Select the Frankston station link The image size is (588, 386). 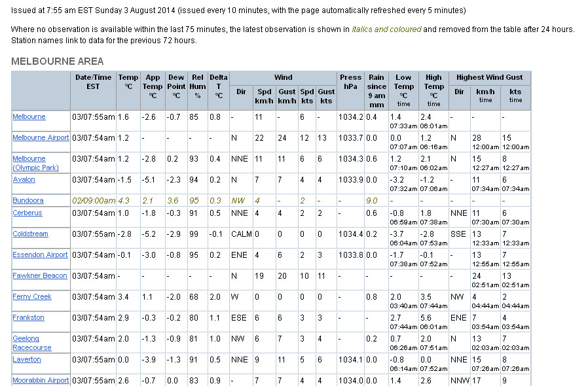coord(28,317)
